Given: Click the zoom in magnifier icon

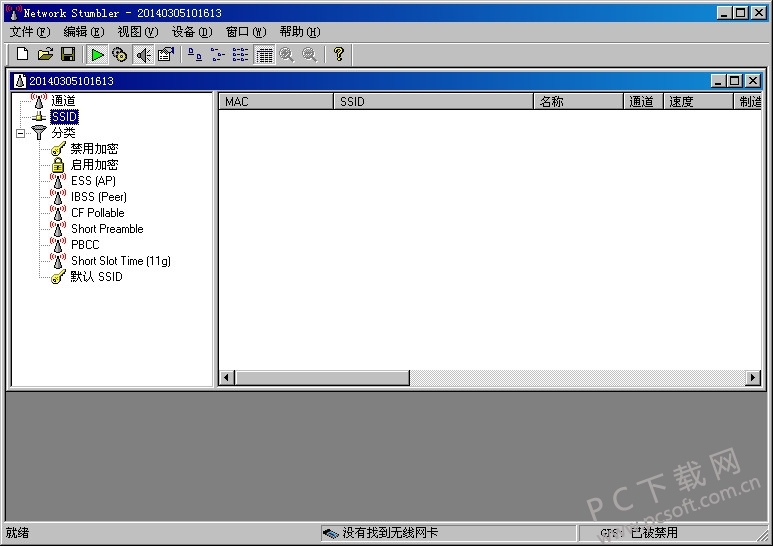Looking at the screenshot, I should click(286, 55).
